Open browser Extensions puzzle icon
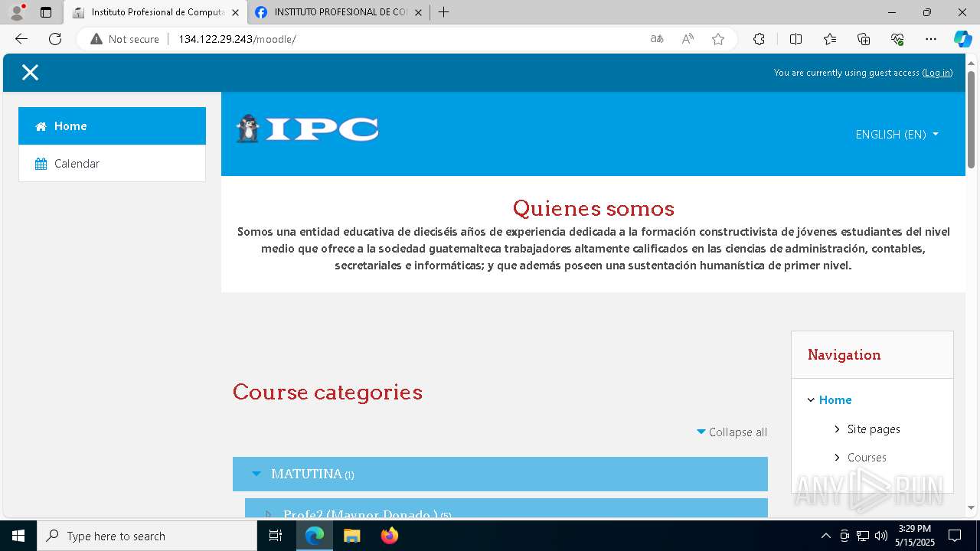This screenshot has width=980, height=551. click(x=759, y=39)
